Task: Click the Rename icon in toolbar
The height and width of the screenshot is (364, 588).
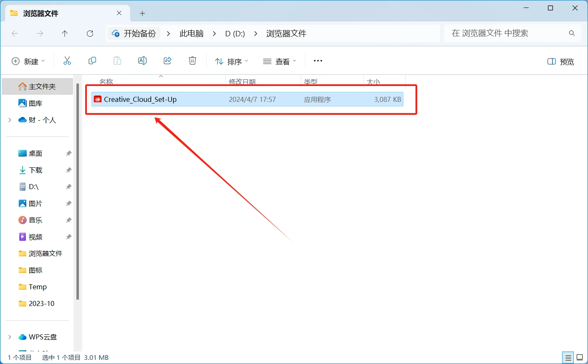Action: pyautogui.click(x=142, y=61)
